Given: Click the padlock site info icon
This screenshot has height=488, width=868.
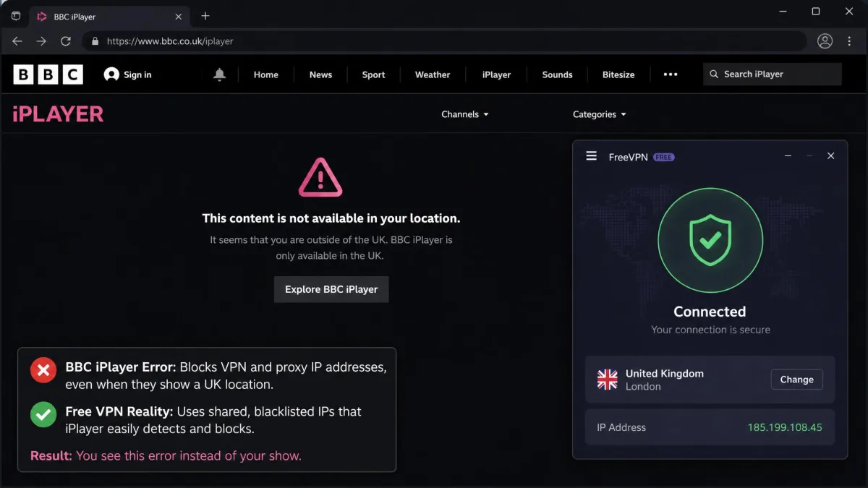Looking at the screenshot, I should (94, 41).
